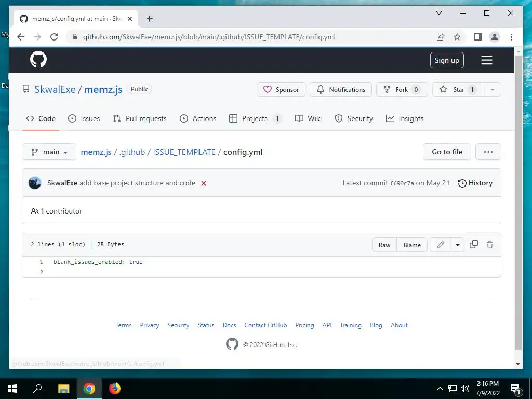Screen dimensions: 532x399
Task: Expand the main branch selector
Action: [49, 152]
